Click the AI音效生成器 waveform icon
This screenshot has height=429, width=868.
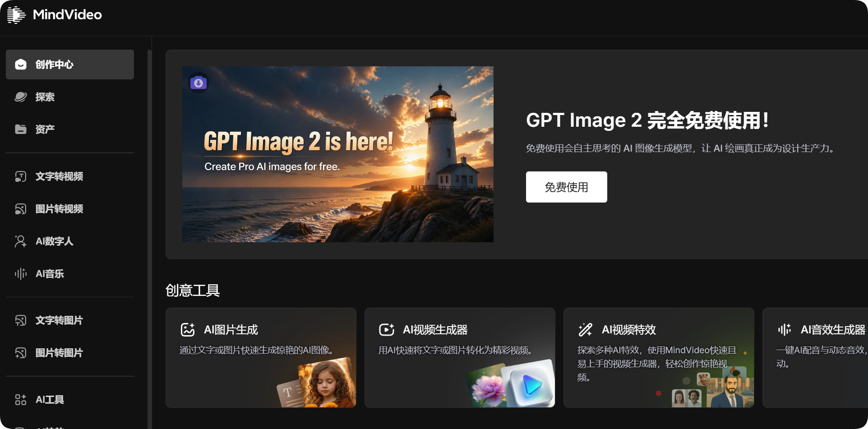[785, 330]
